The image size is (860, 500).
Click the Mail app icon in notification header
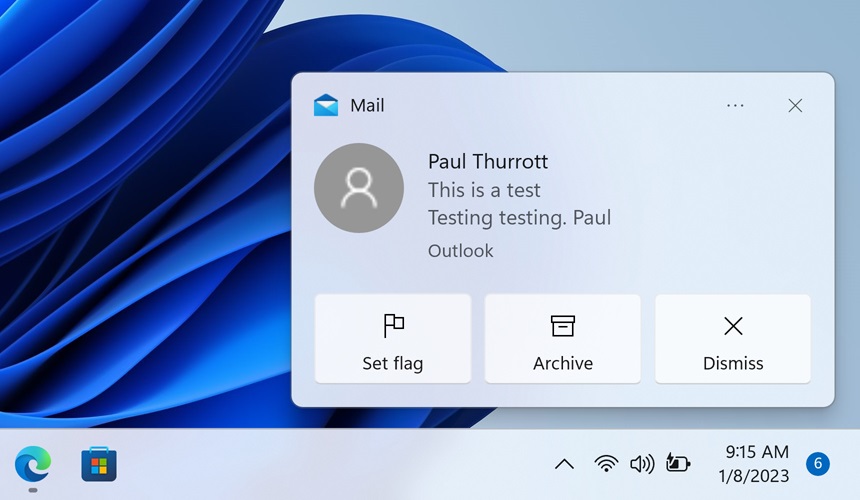click(x=326, y=105)
